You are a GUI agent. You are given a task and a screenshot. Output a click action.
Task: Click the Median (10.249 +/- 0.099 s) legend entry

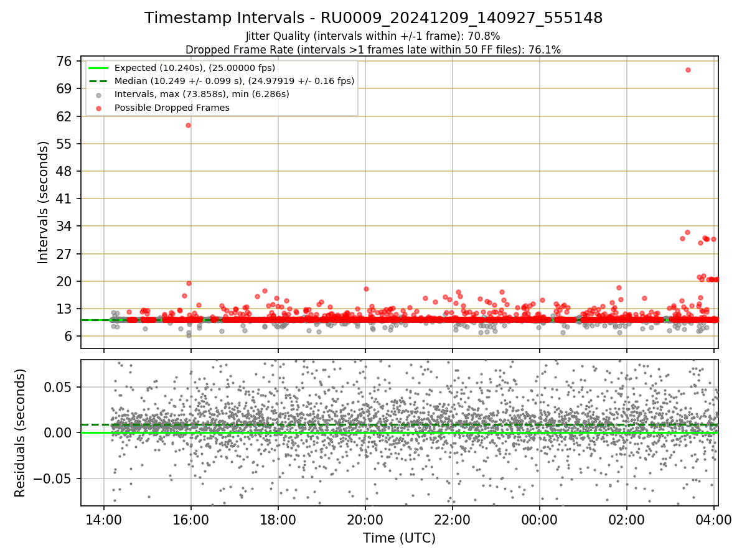235,81
